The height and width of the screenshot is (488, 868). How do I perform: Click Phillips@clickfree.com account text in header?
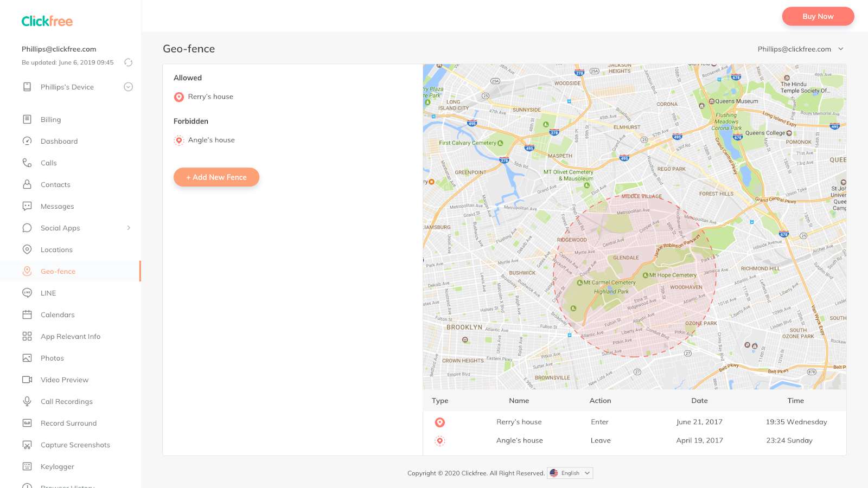pos(794,49)
